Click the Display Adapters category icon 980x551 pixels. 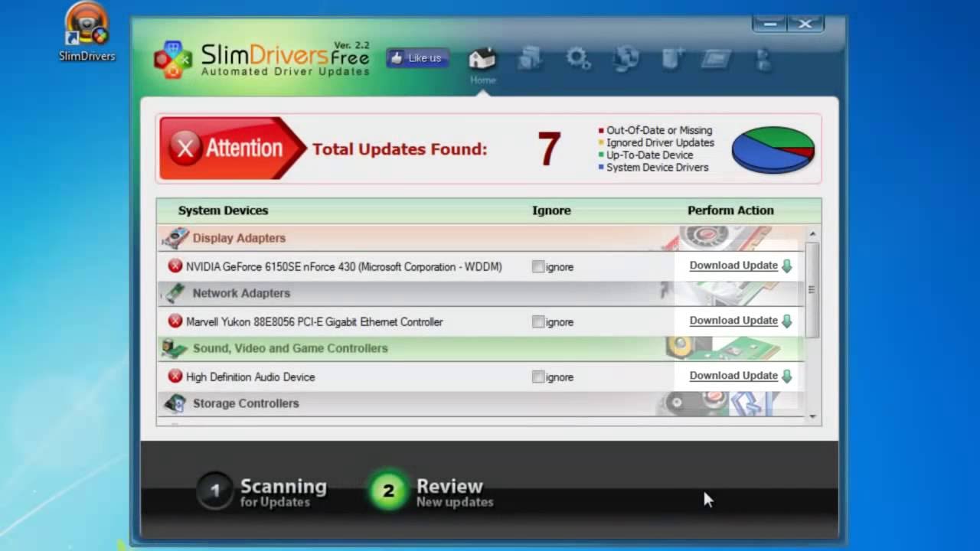(176, 238)
